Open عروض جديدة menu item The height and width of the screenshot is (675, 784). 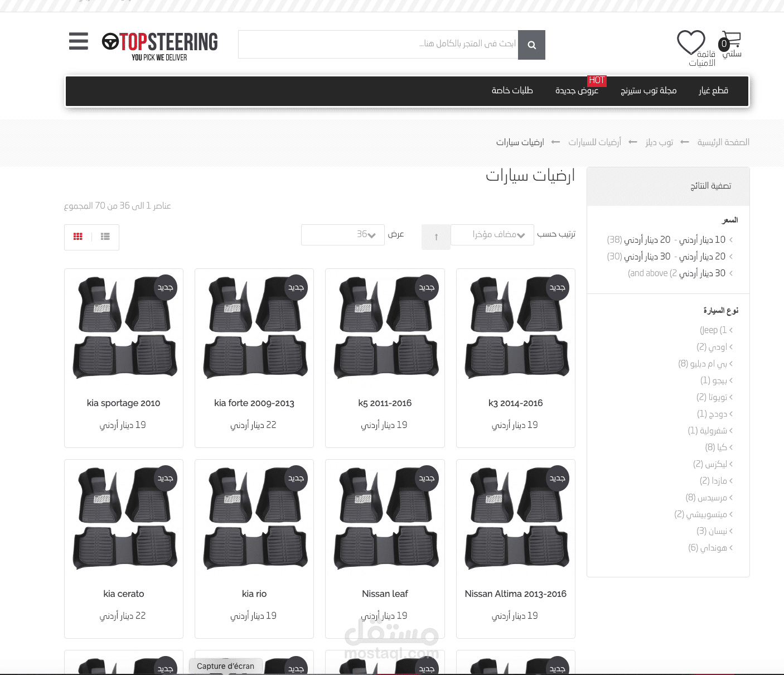tap(577, 90)
